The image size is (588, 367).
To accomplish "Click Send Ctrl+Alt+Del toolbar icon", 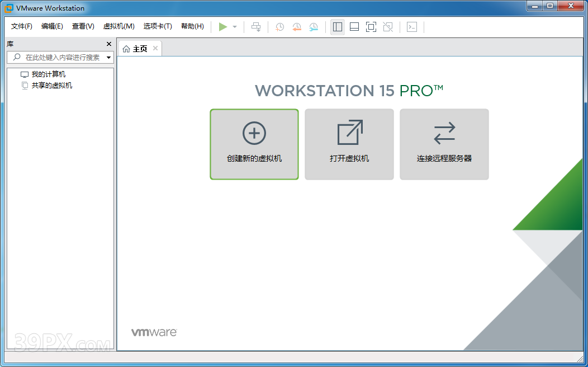I will point(256,27).
